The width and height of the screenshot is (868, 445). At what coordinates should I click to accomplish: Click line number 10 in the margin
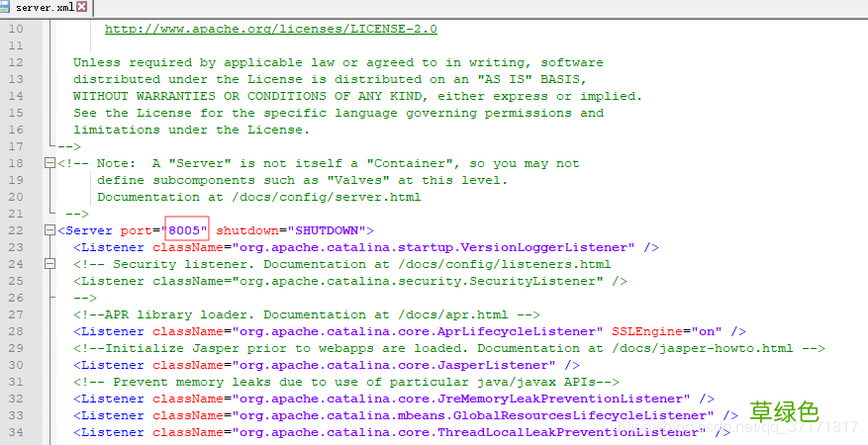(x=16, y=29)
